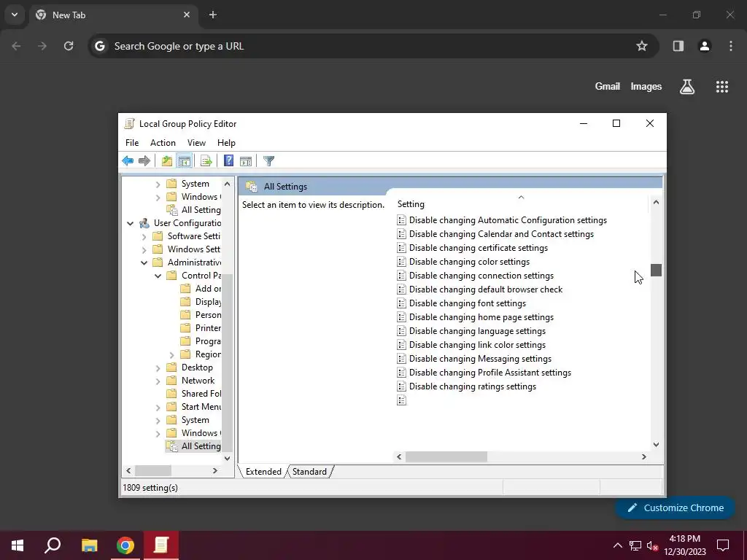
Task: Bookmark this tab with star icon
Action: [642, 46]
